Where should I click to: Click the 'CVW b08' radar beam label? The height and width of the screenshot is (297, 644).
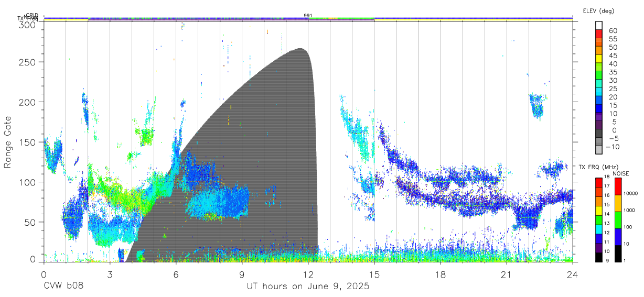[x=63, y=287]
